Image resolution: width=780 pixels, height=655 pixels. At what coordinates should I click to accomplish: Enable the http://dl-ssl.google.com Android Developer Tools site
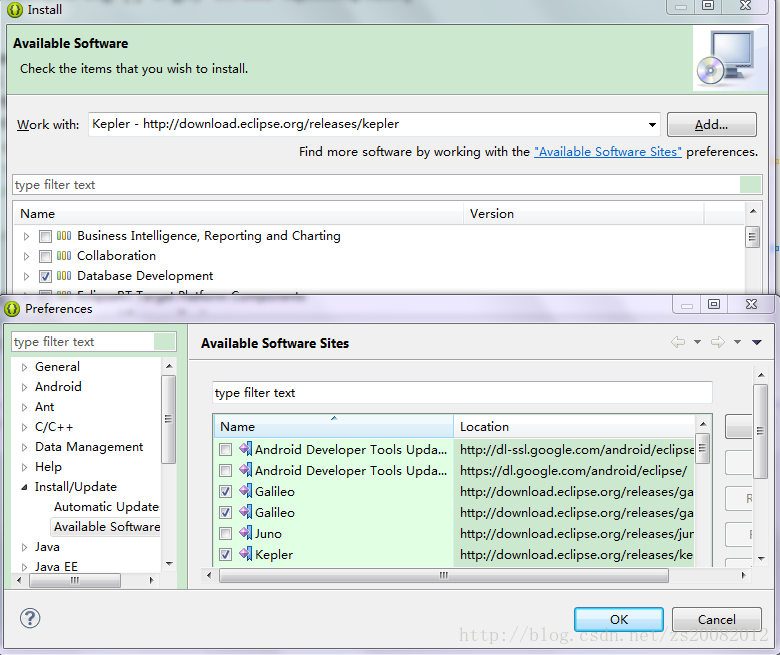tap(225, 450)
